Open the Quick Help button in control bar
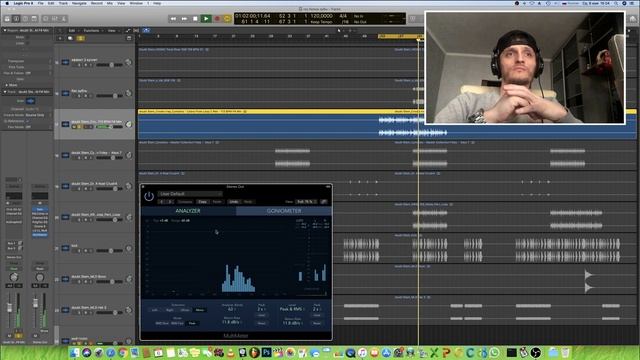The image size is (640, 360). pos(25,19)
